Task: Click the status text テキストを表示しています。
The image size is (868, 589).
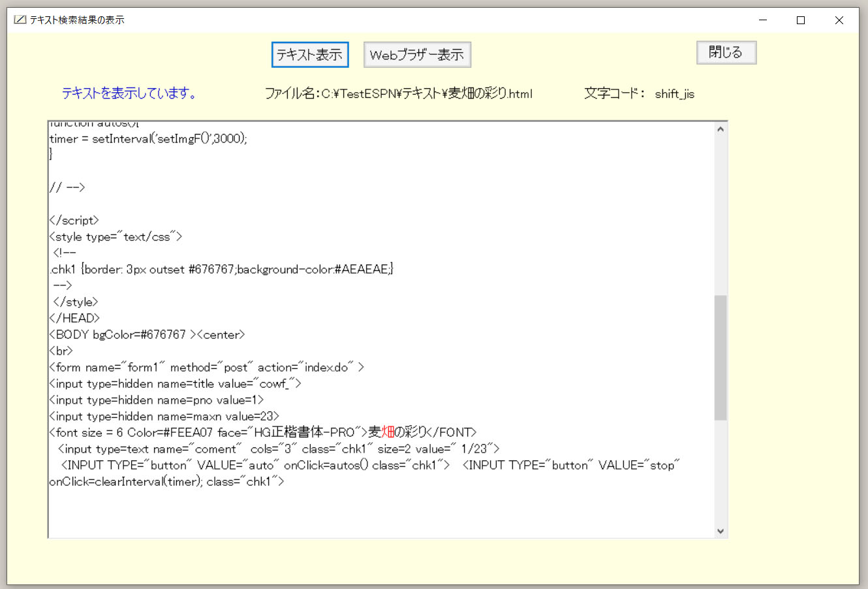Action: point(129,93)
